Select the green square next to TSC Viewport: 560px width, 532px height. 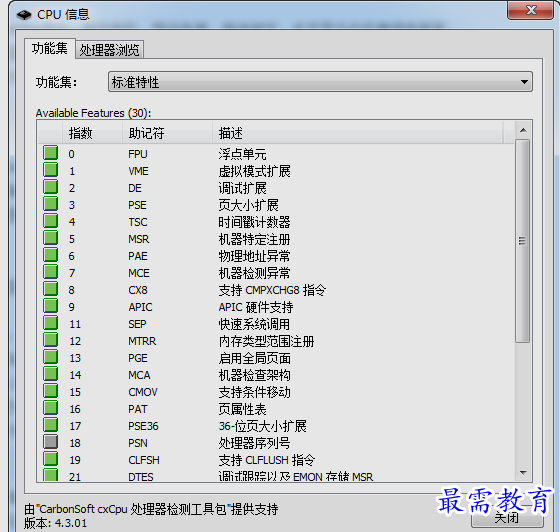50,221
